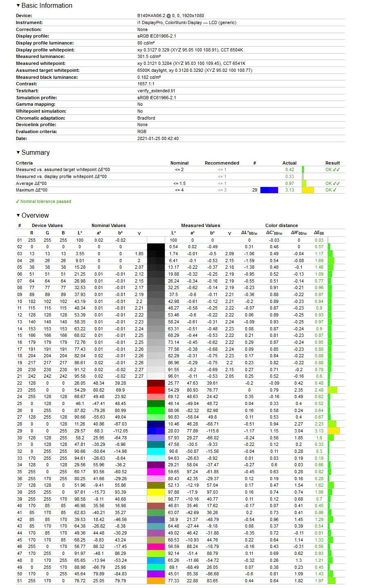This screenshot has width=368, height=588.
Task: Select the magenta swatch in row 35
Action: 156,472
